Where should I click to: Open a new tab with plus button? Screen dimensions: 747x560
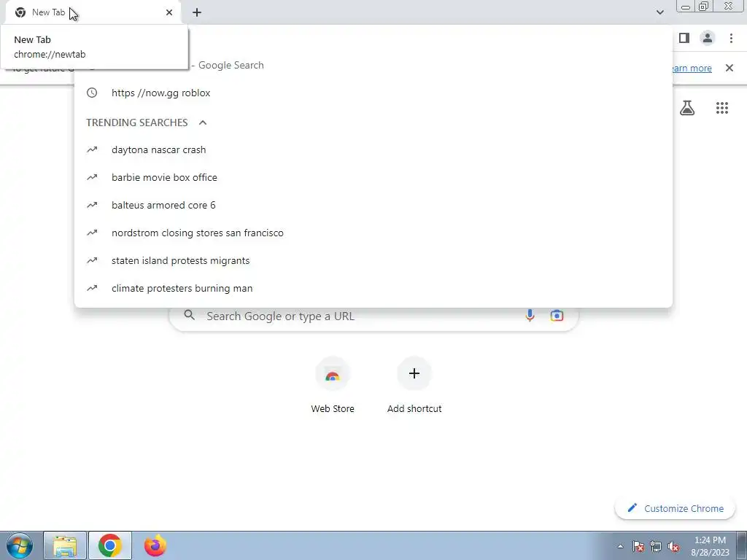[197, 12]
